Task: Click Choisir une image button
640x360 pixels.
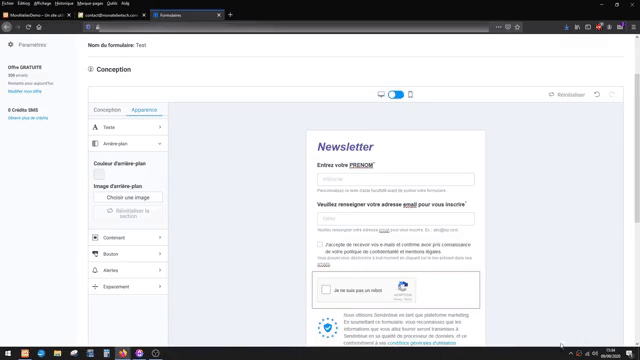Action: (x=128, y=197)
